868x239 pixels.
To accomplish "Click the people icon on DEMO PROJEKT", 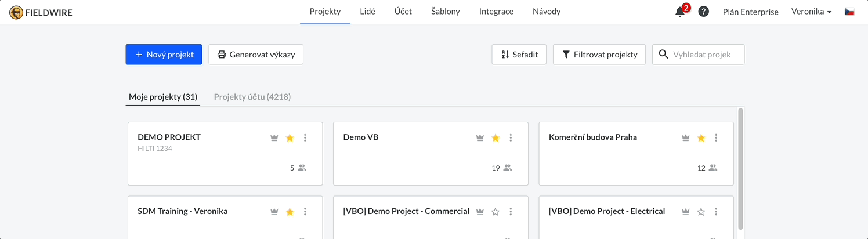I will pos(302,168).
